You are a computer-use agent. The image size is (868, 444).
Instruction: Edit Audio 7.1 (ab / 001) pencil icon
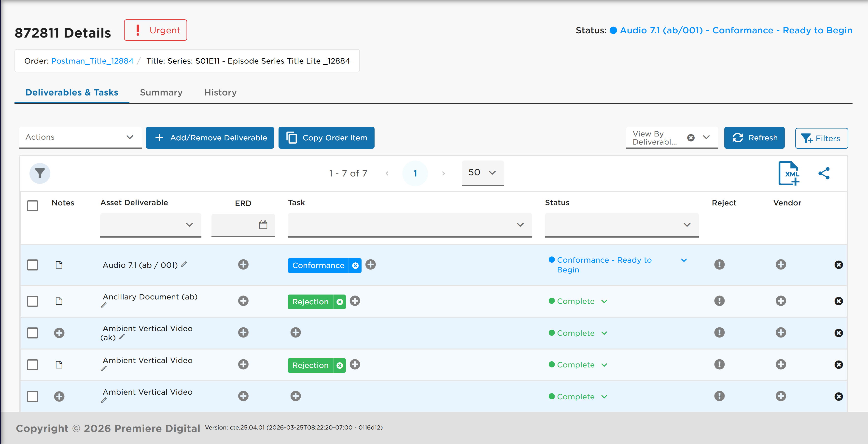[184, 264]
